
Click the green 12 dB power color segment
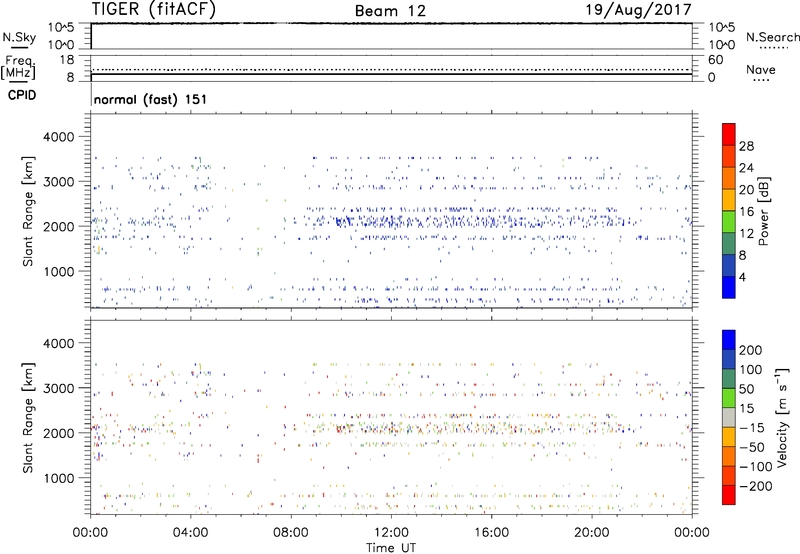729,222
